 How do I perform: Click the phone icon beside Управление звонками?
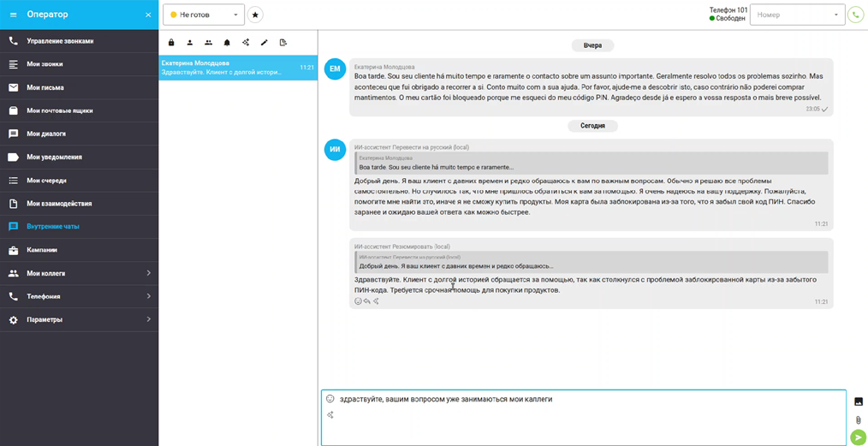click(14, 41)
